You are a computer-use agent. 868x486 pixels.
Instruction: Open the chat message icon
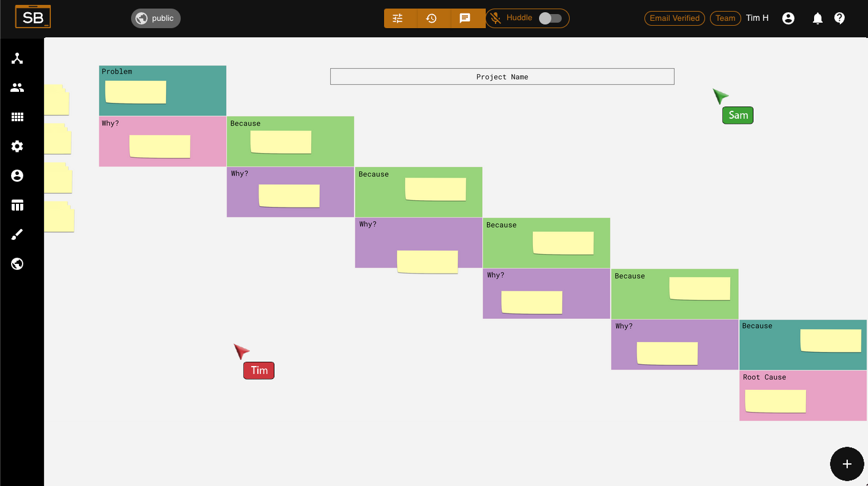click(x=465, y=18)
